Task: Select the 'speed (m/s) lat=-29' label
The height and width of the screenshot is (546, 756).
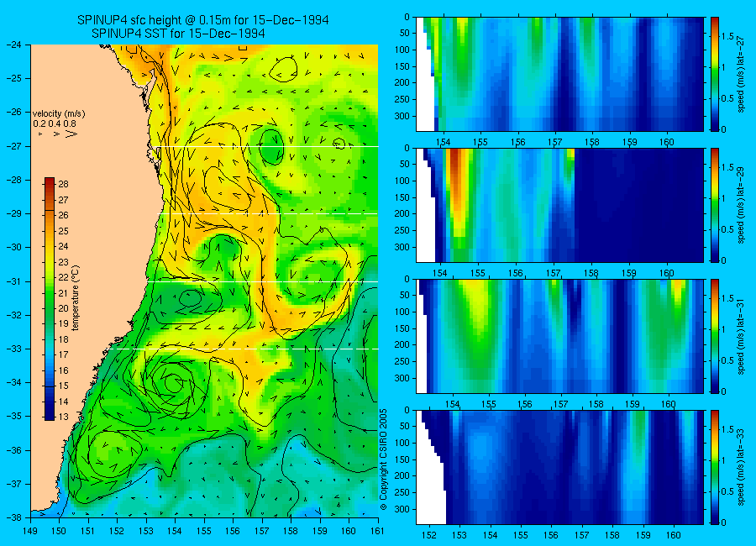Action: [742, 205]
